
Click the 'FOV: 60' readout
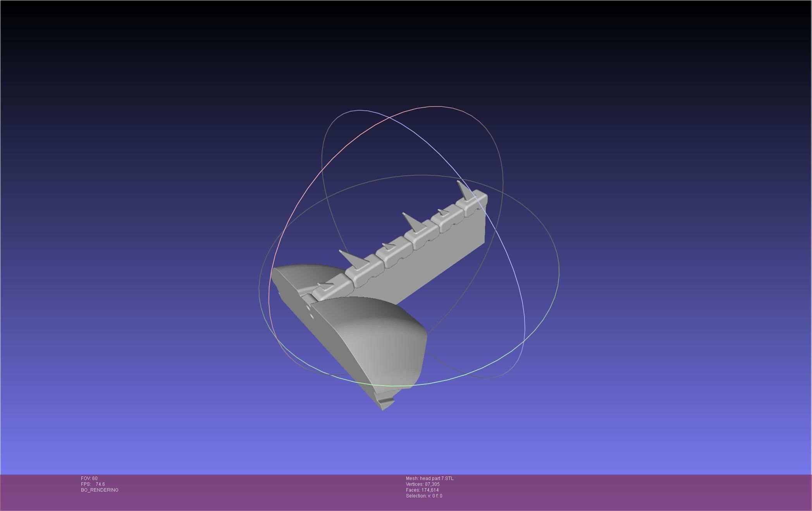coord(89,478)
